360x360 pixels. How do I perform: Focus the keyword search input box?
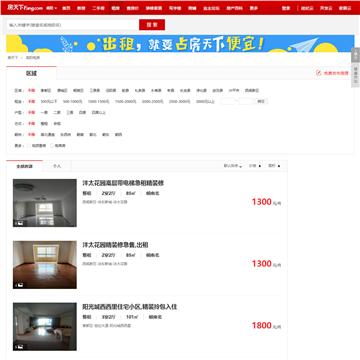pyautogui.click(x=73, y=25)
